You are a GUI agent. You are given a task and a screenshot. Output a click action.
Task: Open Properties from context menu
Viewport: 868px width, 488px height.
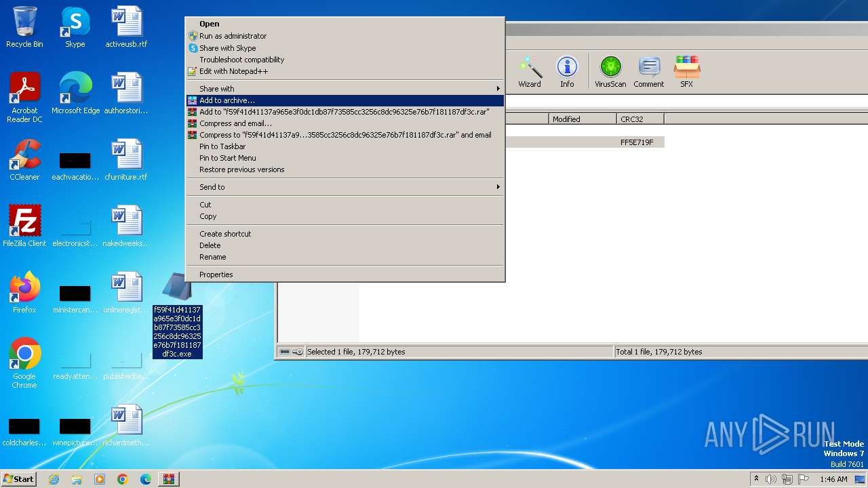tap(345, 274)
